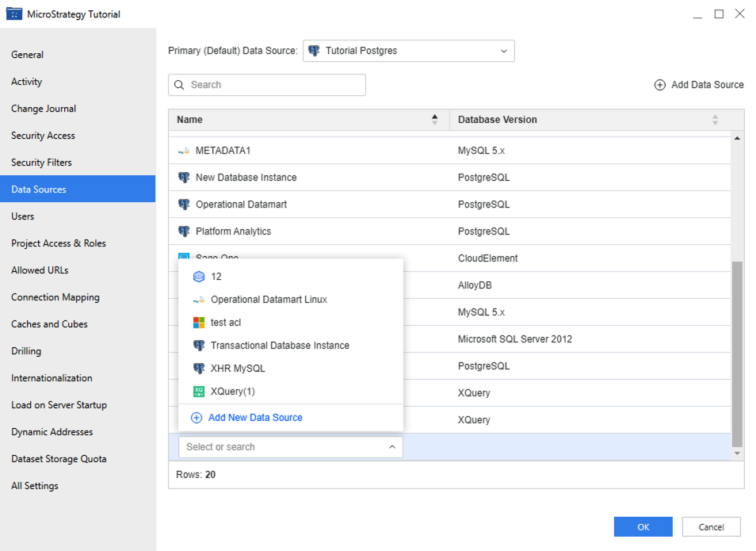This screenshot has width=756, height=551.
Task: Click the METADATA1 MySQL icon
Action: pos(184,151)
